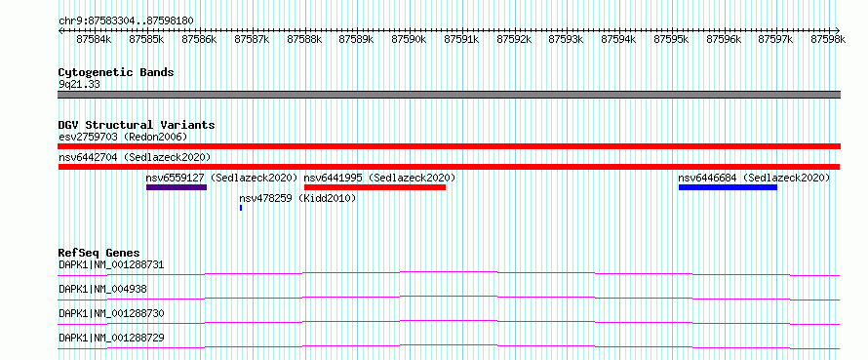868x360 pixels.
Task: Open variant label nsv6441995 (Sedlazeck2020)
Action: point(379,178)
